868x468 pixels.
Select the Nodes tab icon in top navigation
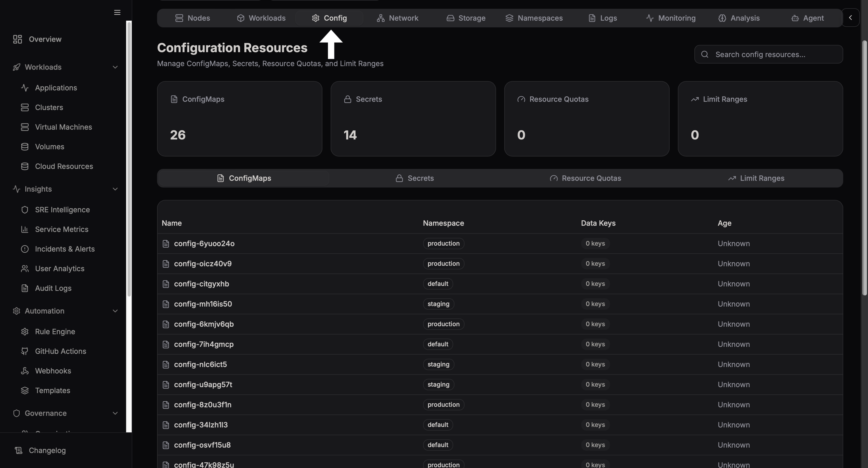point(179,18)
